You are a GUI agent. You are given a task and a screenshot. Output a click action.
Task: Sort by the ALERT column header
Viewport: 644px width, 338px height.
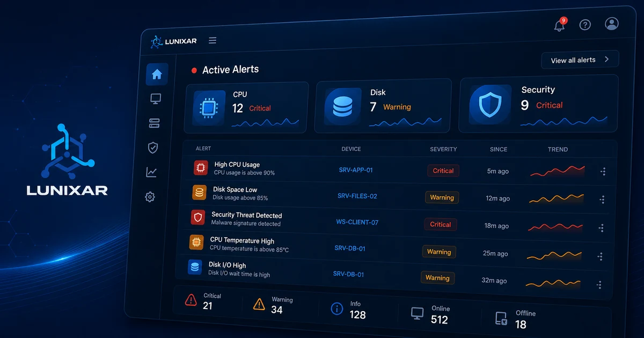[x=203, y=148]
